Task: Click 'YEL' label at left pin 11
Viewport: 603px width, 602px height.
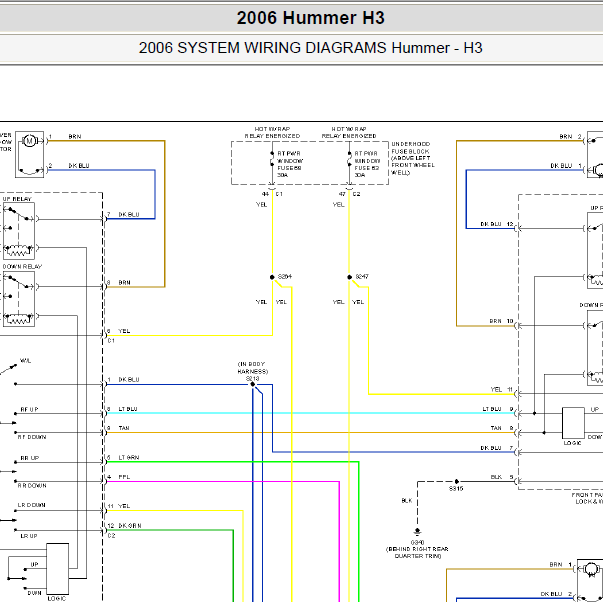Action: pyautogui.click(x=124, y=506)
